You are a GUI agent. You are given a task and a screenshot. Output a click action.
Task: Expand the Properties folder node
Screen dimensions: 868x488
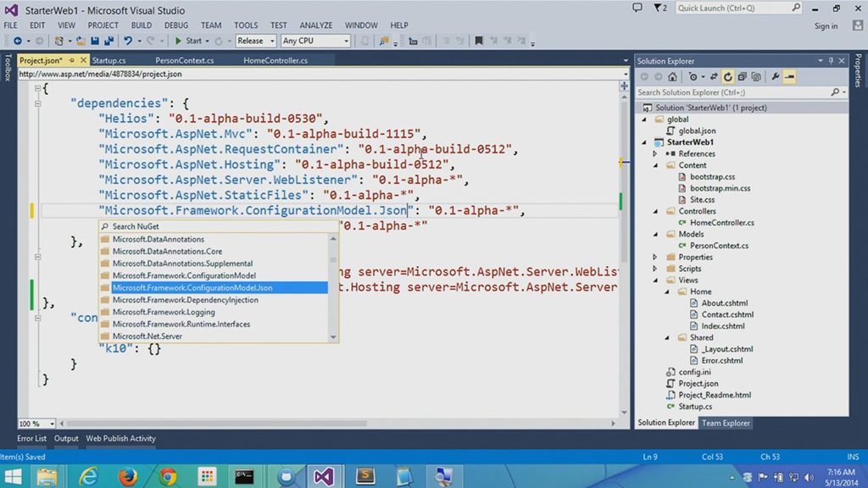click(x=655, y=258)
